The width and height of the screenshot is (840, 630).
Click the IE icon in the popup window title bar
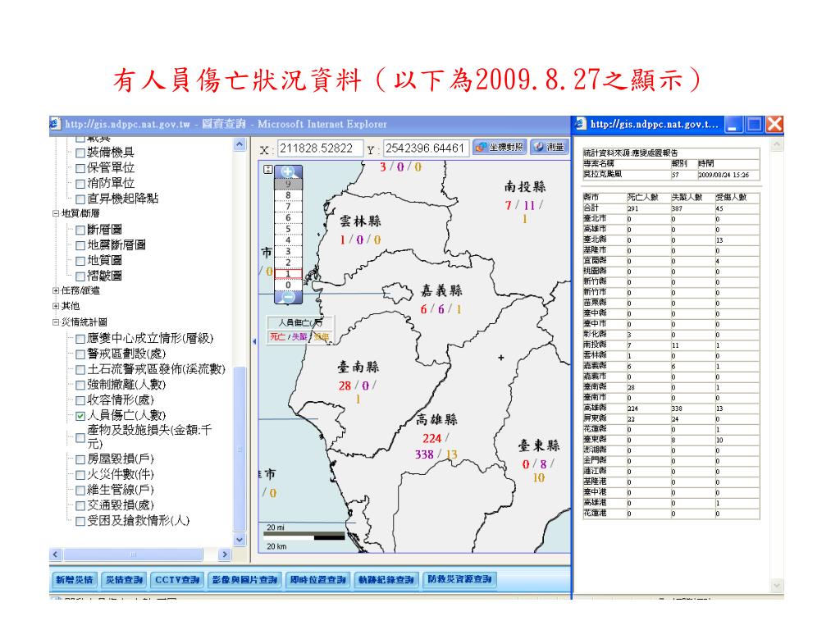tap(580, 124)
